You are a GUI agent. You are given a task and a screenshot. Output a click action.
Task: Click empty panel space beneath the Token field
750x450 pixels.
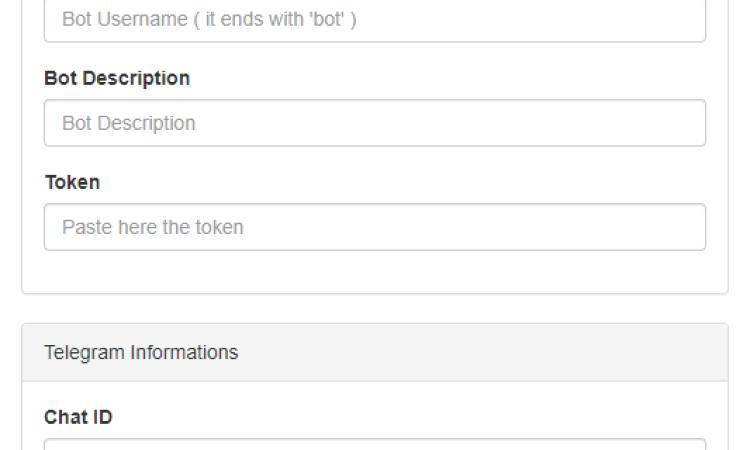click(375, 272)
